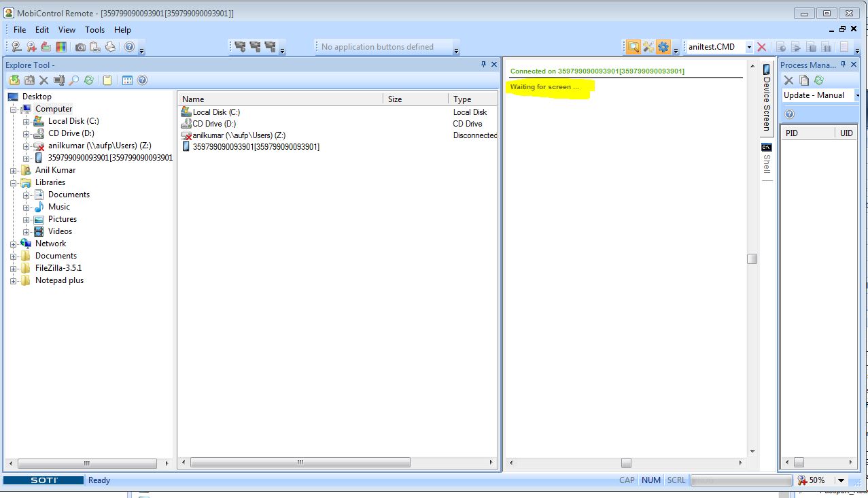
Task: Open the Update - Manual dropdown
Action: pyautogui.click(x=856, y=95)
